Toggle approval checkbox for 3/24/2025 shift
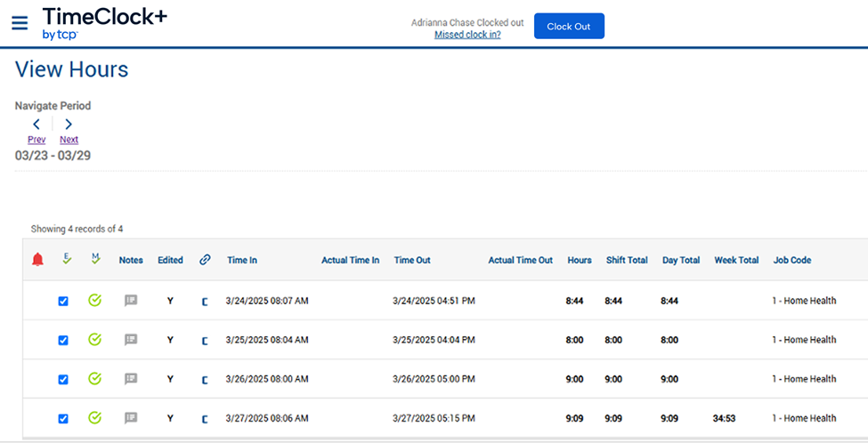868x443 pixels. pos(63,302)
